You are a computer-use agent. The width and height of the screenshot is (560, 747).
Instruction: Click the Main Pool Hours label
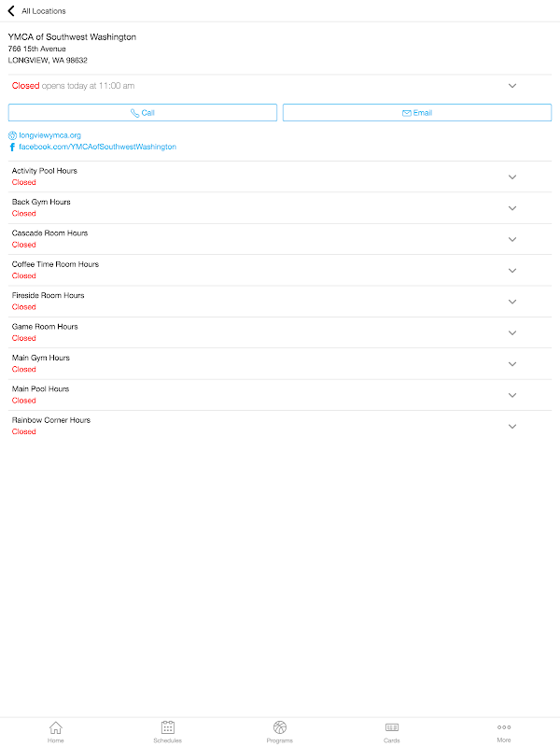40,388
